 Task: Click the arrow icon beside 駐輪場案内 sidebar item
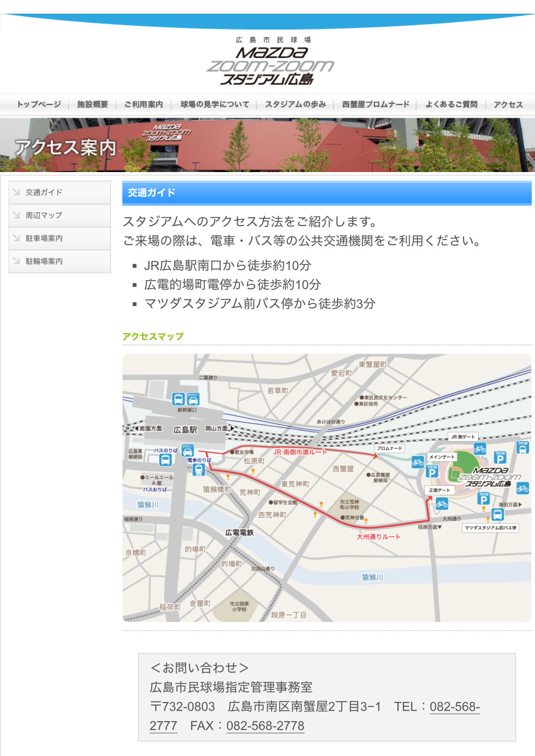[x=16, y=261]
